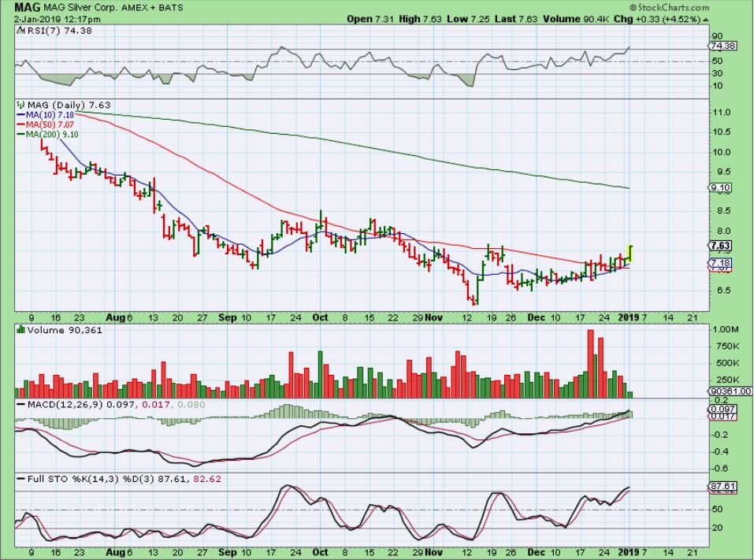Click the High 7.63 header value
754x560 pixels.
(x=420, y=19)
